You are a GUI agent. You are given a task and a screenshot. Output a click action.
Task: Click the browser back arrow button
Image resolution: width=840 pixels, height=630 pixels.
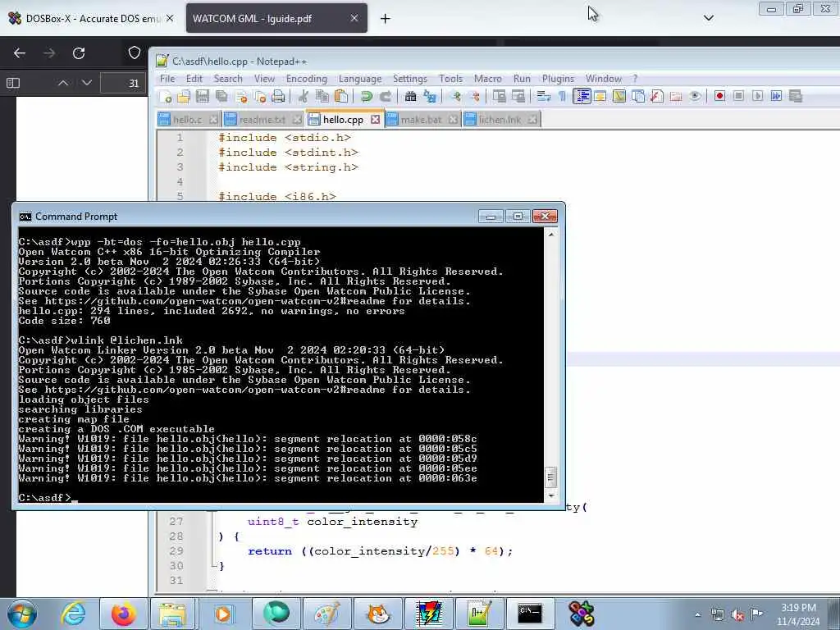click(x=20, y=53)
